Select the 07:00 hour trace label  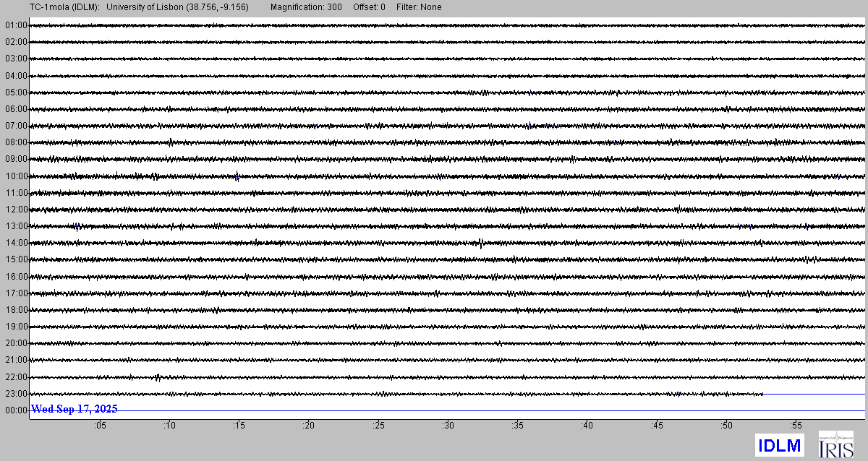(16, 126)
